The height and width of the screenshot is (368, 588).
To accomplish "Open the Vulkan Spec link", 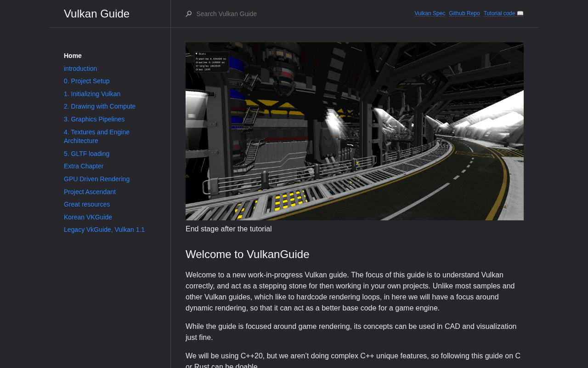I will [430, 13].
